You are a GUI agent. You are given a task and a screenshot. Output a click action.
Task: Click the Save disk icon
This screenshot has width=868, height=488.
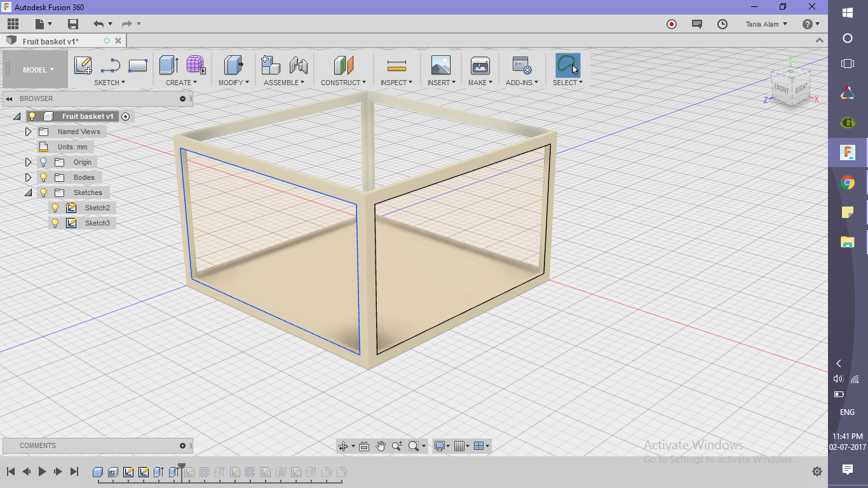tap(73, 24)
